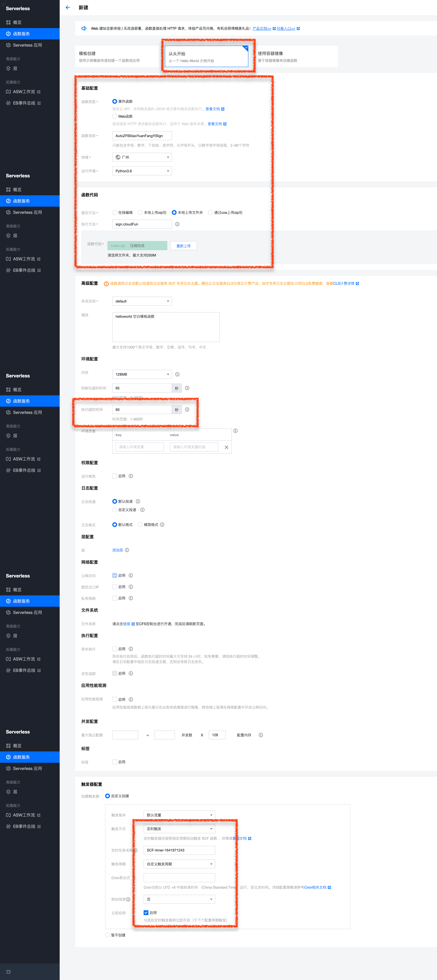
Task: Click info icon next to 内存 dropdown
Action: (x=177, y=374)
